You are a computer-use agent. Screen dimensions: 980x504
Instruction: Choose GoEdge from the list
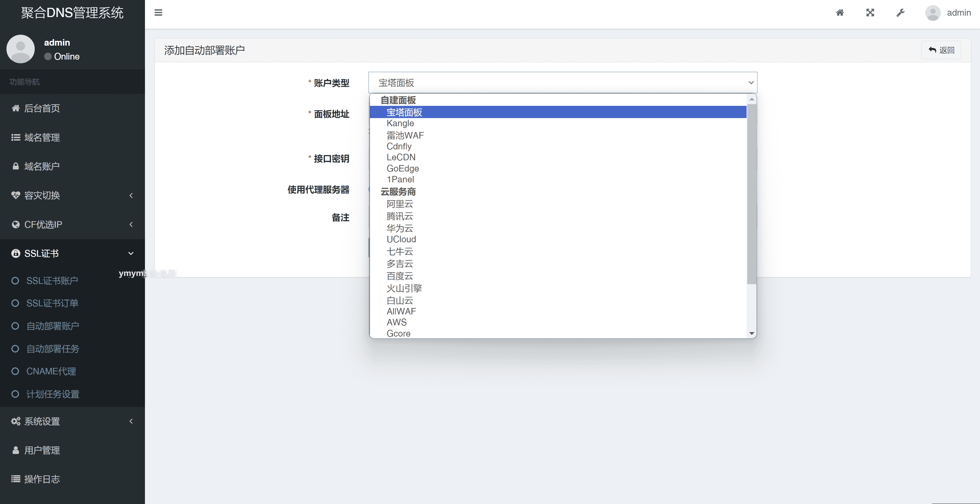(x=558, y=168)
